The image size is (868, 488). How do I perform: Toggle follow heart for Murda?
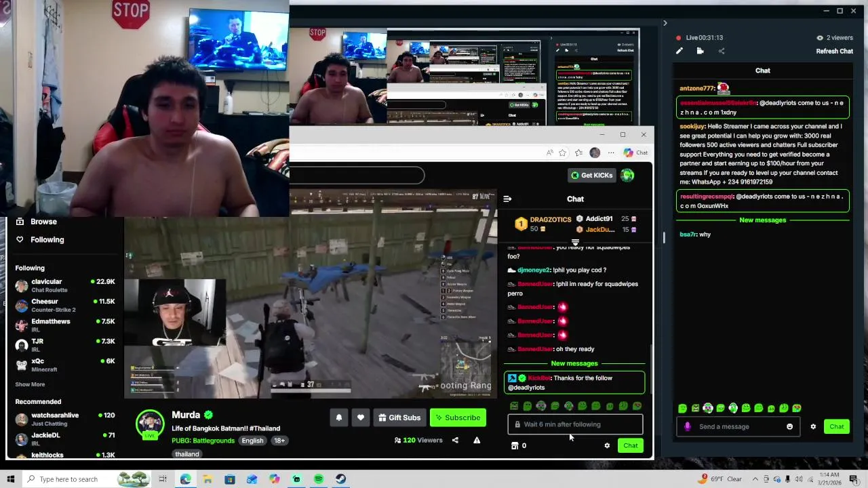pyautogui.click(x=361, y=418)
